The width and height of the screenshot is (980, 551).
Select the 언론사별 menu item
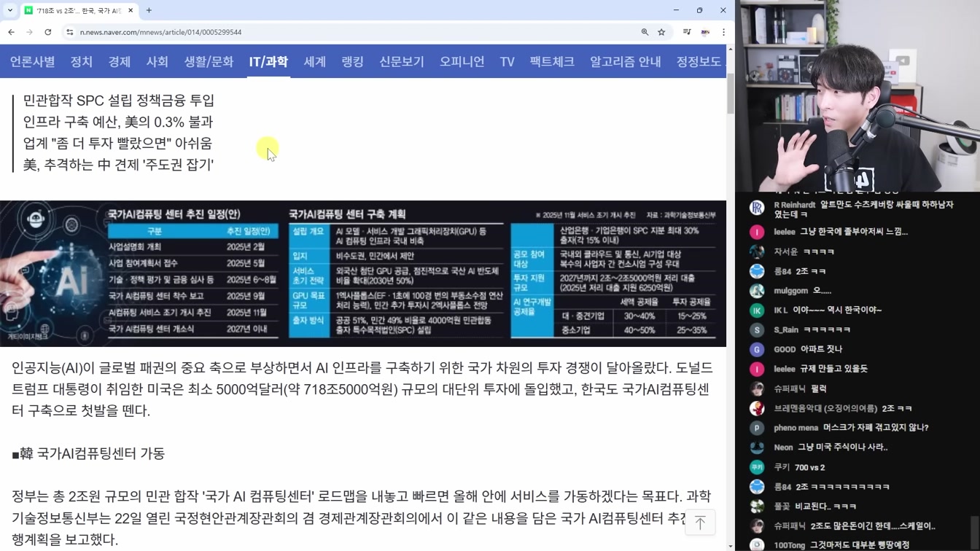point(32,61)
